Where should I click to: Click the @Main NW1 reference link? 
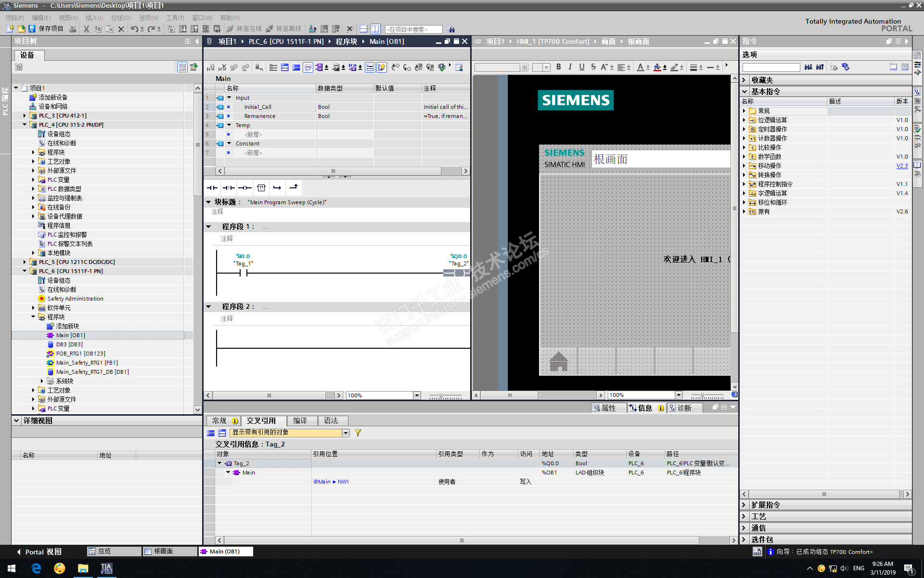[331, 482]
